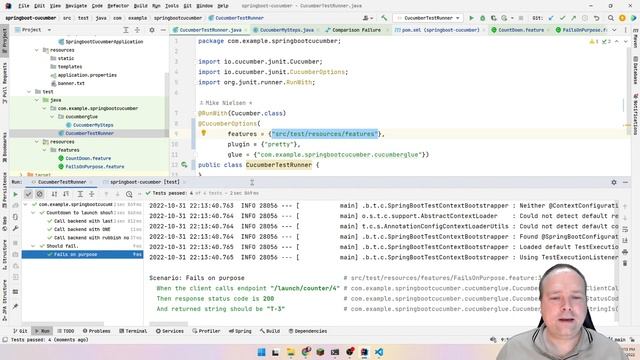Push commits with Git arrow icon
640x360 pixels.
(573, 18)
